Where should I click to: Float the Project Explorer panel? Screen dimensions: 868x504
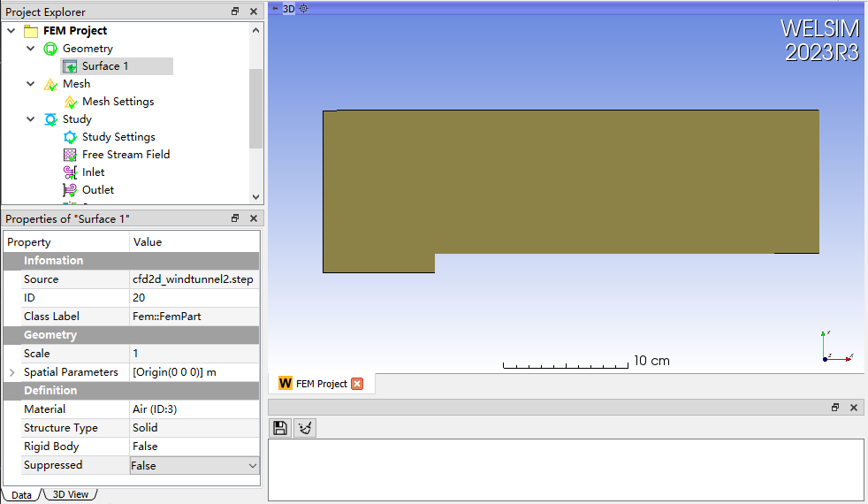coord(235,11)
